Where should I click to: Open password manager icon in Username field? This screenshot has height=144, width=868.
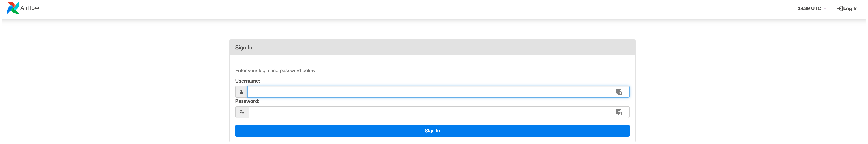point(619,92)
